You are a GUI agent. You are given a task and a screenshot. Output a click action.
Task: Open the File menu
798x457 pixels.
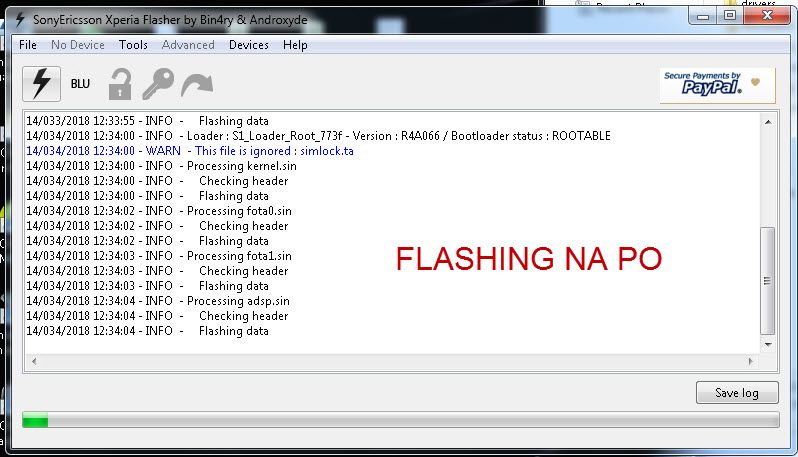27,45
